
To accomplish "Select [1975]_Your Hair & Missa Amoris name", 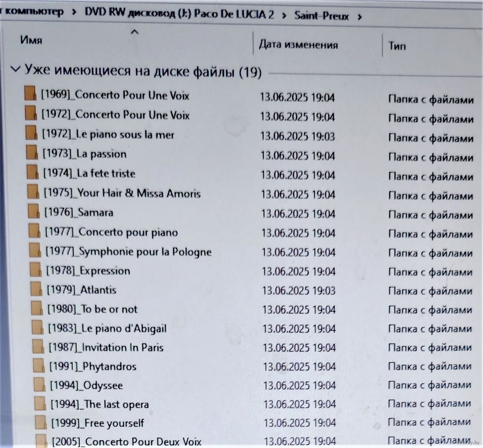I will (122, 193).
